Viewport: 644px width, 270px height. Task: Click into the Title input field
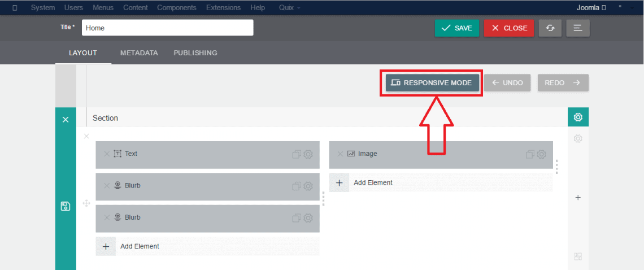click(x=167, y=28)
